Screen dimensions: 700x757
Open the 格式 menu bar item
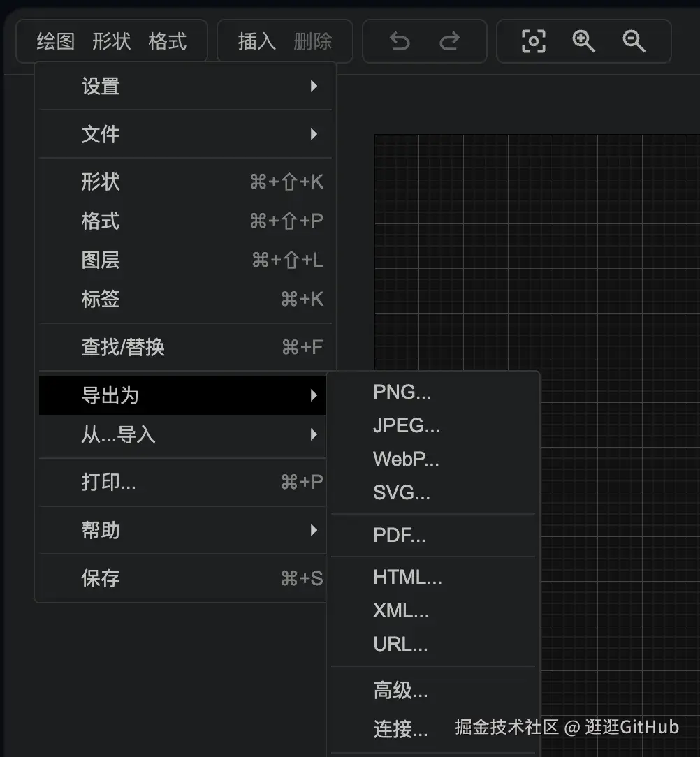(166, 41)
